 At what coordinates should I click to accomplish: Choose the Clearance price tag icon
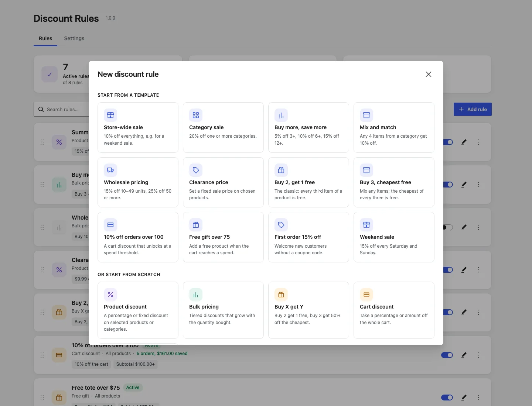[x=196, y=170]
